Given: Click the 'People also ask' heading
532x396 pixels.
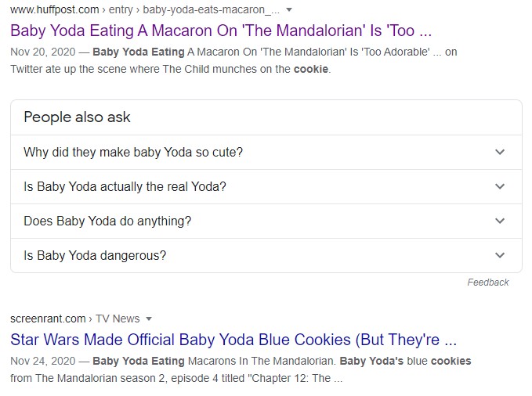Looking at the screenshot, I should [77, 117].
